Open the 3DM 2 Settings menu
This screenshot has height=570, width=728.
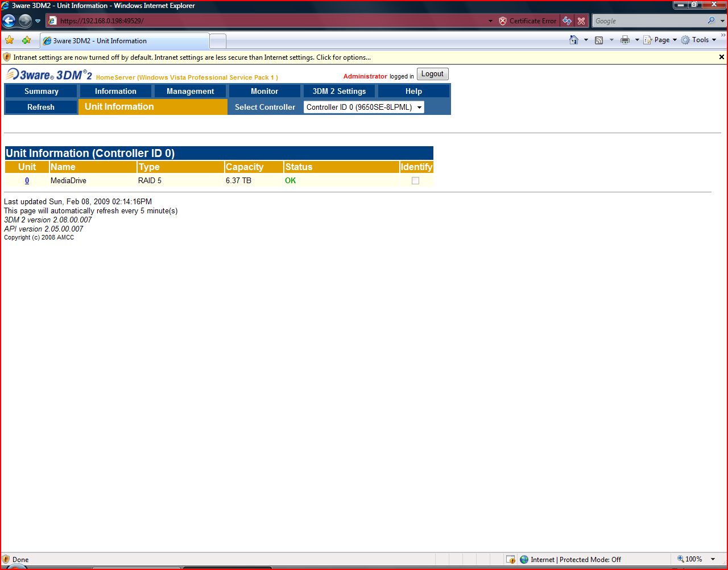pyautogui.click(x=339, y=91)
